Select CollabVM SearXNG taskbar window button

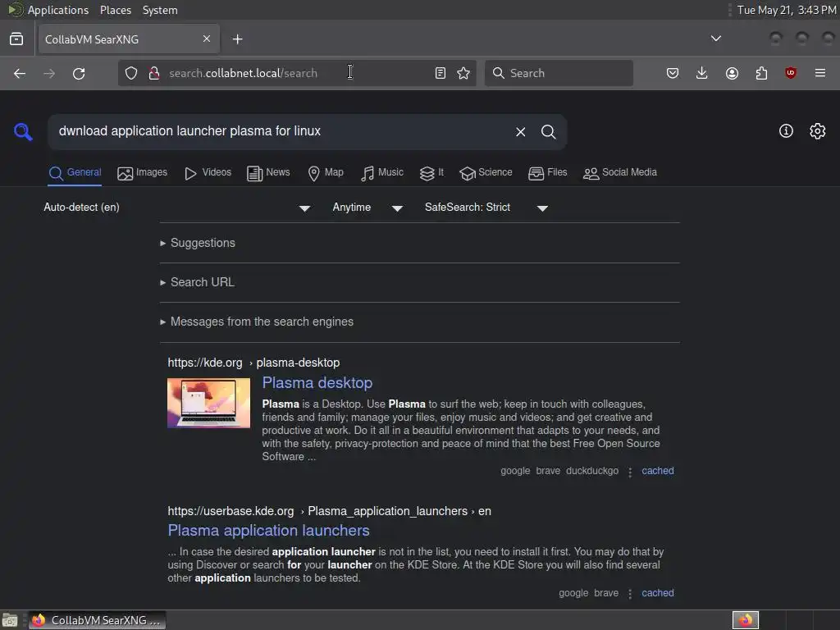[97, 620]
